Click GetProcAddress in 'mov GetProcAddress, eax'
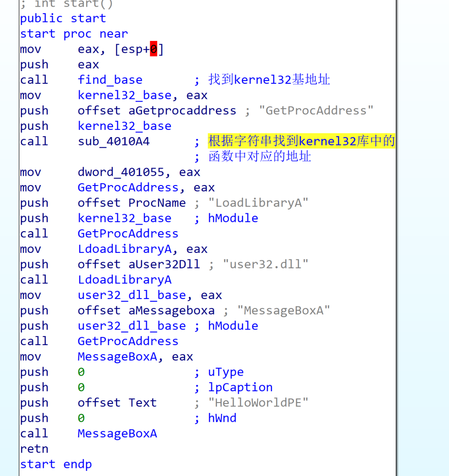 pyautogui.click(x=128, y=187)
